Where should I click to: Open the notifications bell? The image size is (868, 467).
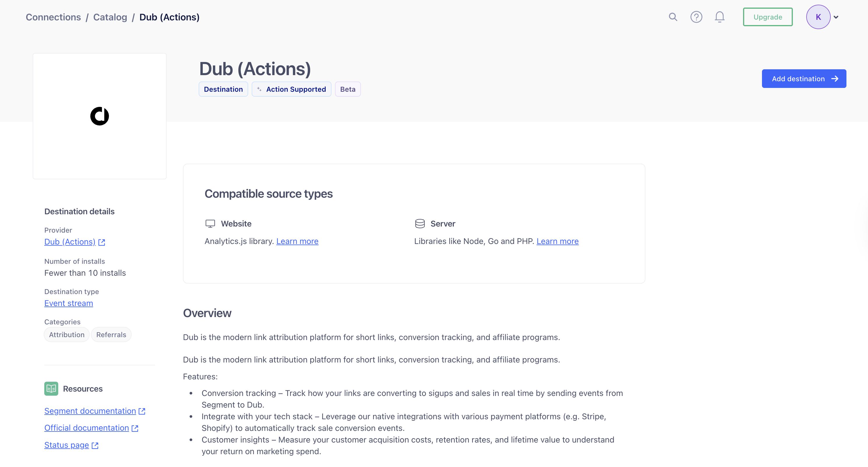click(x=719, y=17)
